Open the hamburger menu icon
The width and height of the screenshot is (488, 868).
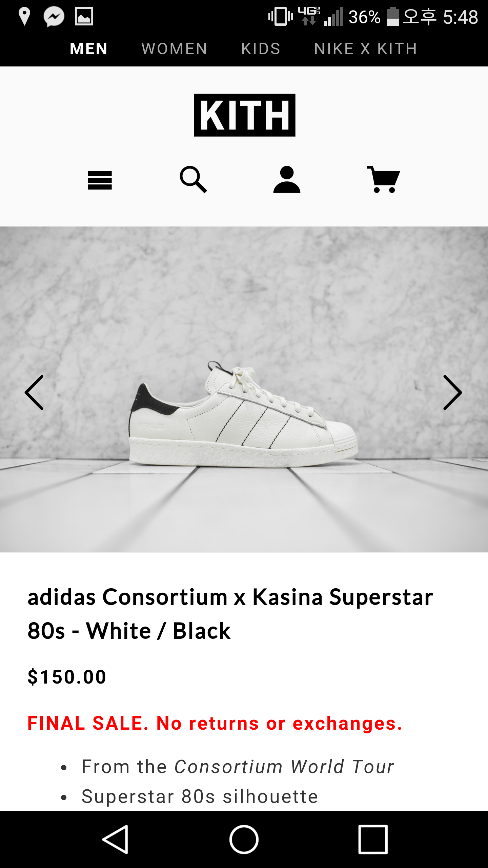100,180
